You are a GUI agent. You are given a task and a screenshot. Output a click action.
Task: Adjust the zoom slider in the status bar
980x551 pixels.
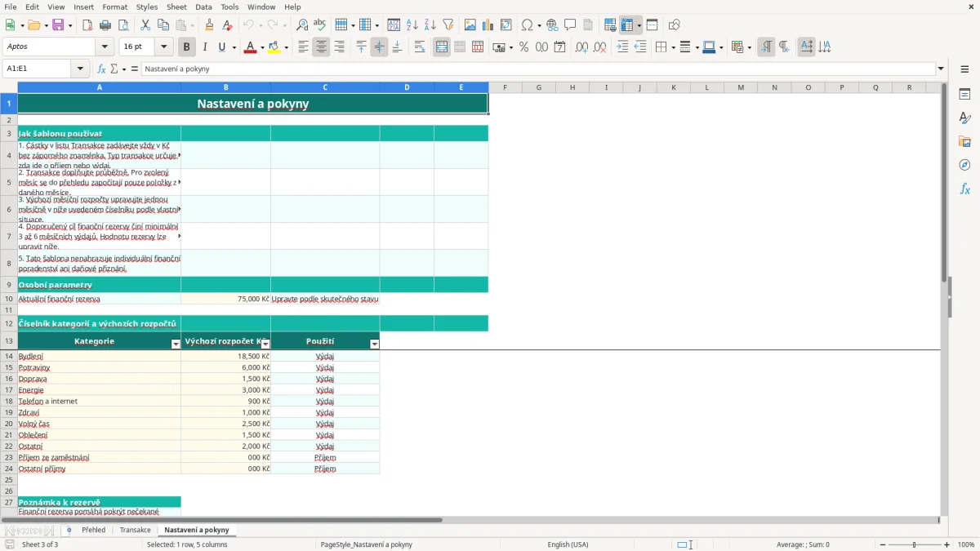tap(914, 544)
